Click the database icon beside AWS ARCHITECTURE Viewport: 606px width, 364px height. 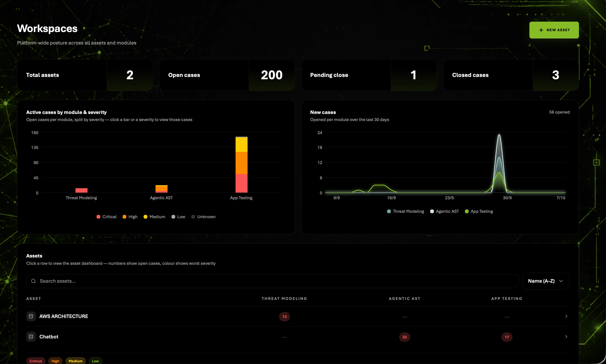31,316
